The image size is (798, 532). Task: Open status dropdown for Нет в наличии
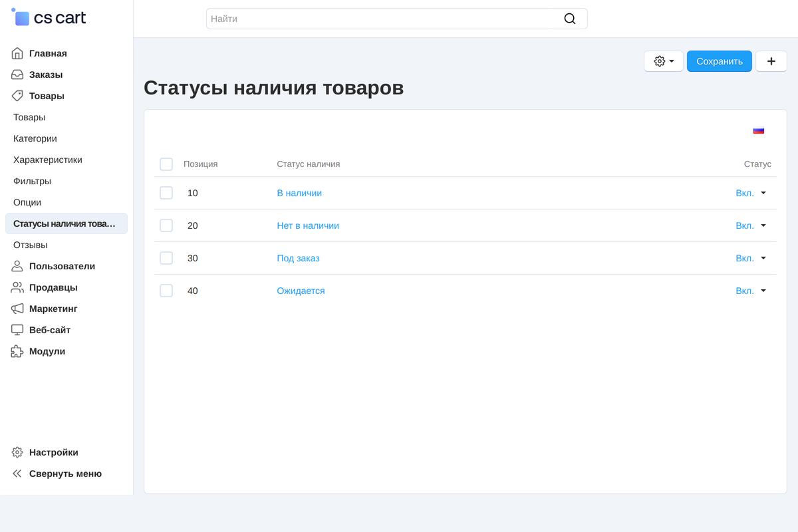pyautogui.click(x=751, y=225)
